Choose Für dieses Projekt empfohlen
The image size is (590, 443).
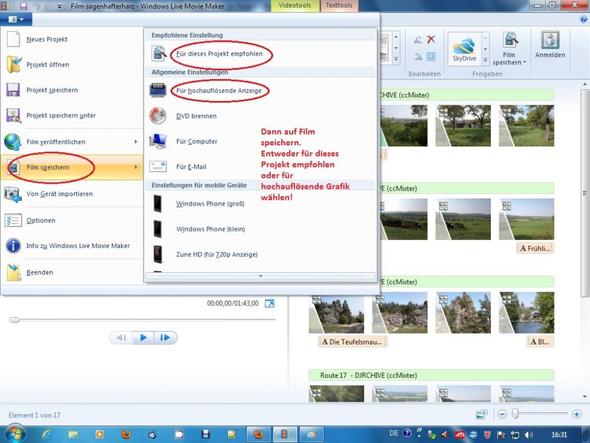(x=260, y=53)
